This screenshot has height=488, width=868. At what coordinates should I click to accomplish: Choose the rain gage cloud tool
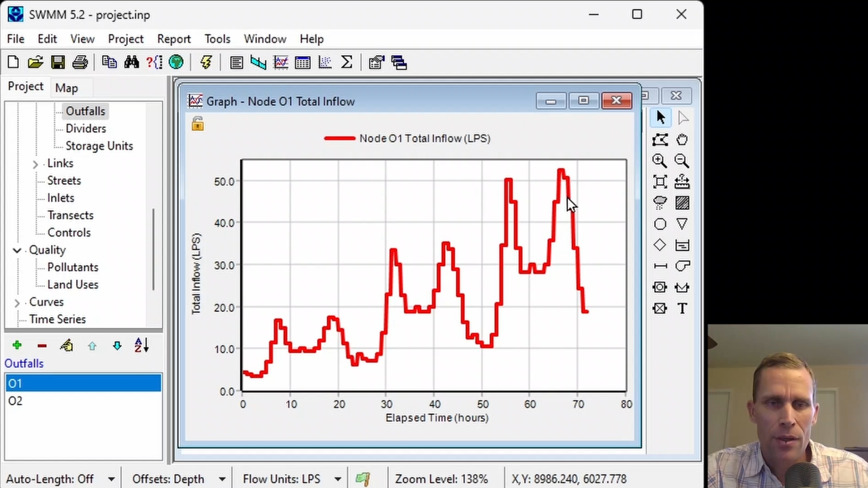660,203
